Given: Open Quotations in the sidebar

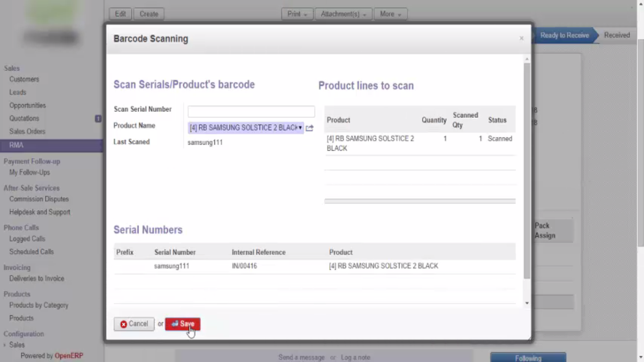Looking at the screenshot, I should point(24,118).
